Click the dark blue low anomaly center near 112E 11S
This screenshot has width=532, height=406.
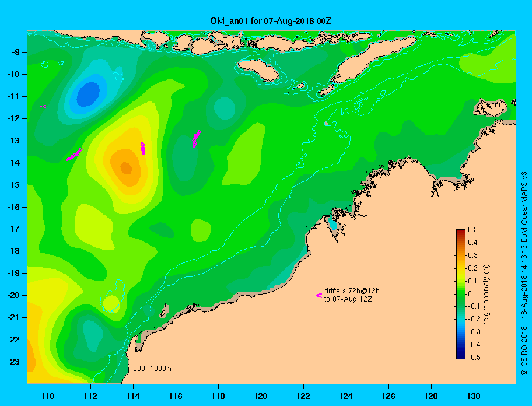click(88, 94)
